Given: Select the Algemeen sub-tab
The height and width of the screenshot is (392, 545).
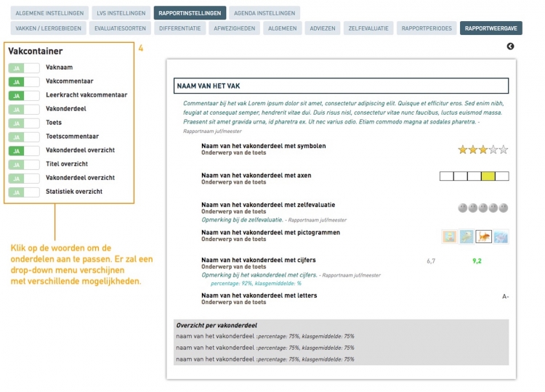Looking at the screenshot, I should coord(282,28).
